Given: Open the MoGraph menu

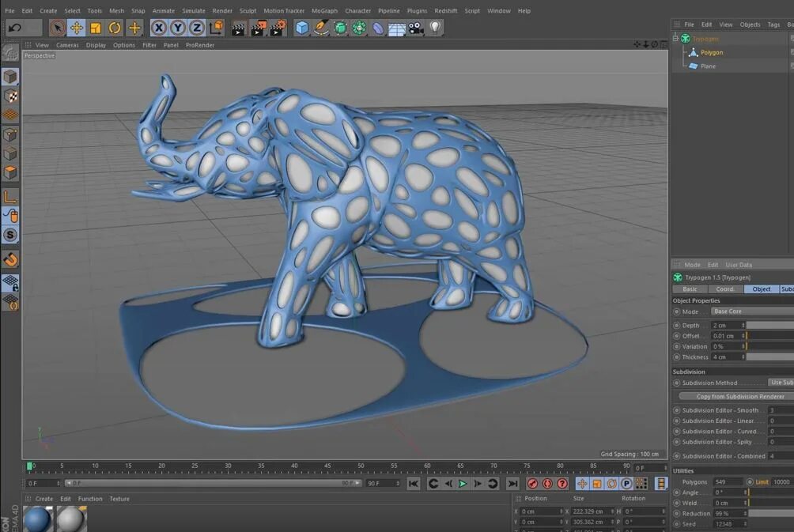Looking at the screenshot, I should pyautogui.click(x=324, y=10).
